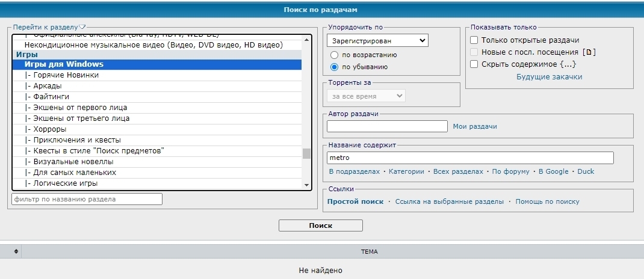Select 'Аркады' subsection
This screenshot has width=644, height=279.
[x=157, y=86]
